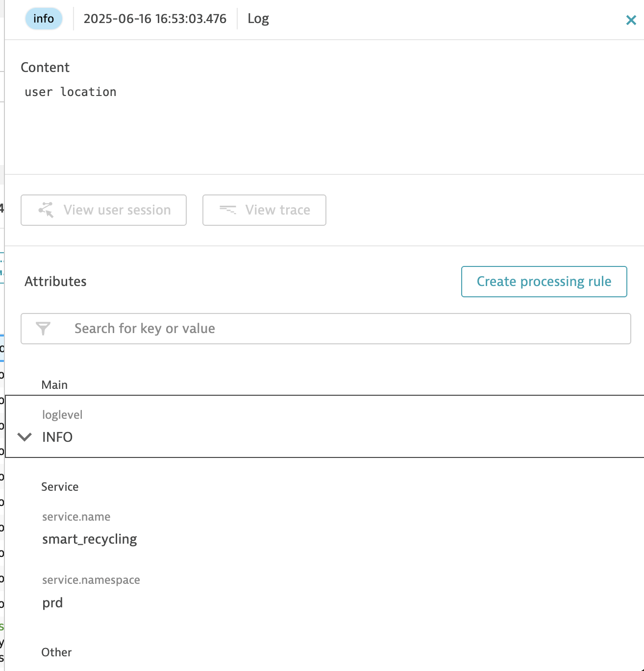644x671 pixels.
Task: Click the Main attributes section heading
Action: click(x=54, y=385)
